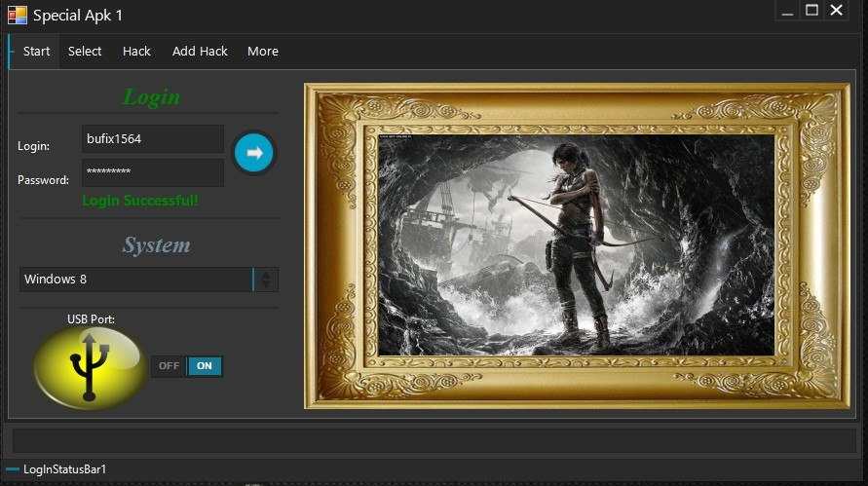
Task: Open the Select tab
Action: click(85, 52)
